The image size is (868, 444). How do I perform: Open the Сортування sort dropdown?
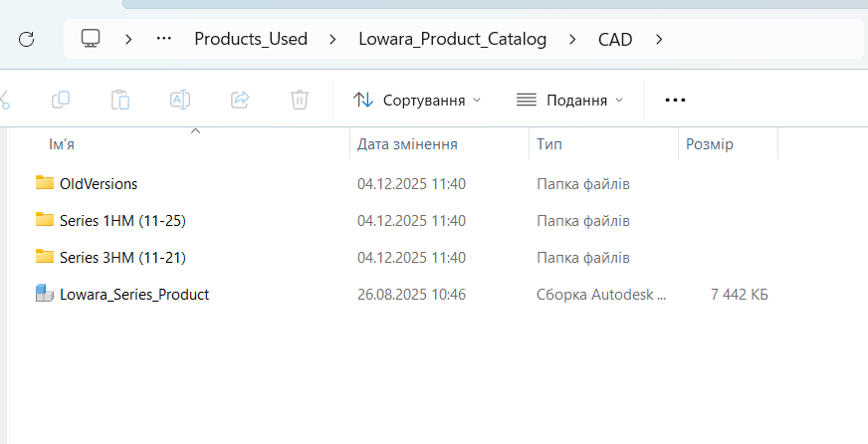(417, 101)
